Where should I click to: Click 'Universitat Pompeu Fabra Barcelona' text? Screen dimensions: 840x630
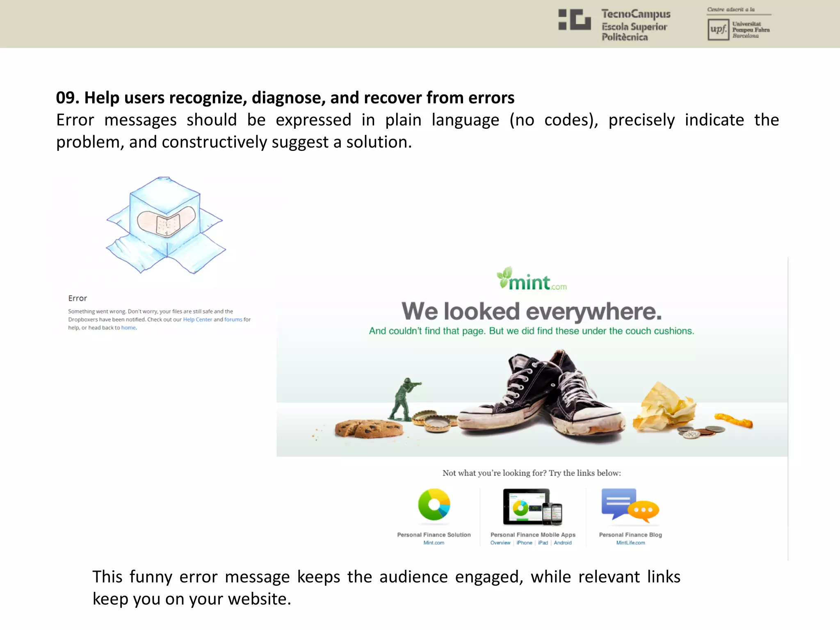(751, 30)
